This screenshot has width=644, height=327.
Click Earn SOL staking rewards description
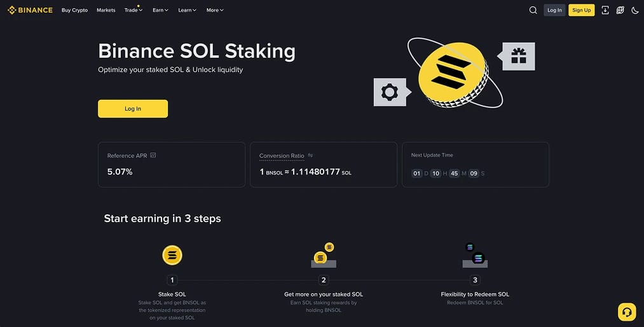click(x=324, y=307)
